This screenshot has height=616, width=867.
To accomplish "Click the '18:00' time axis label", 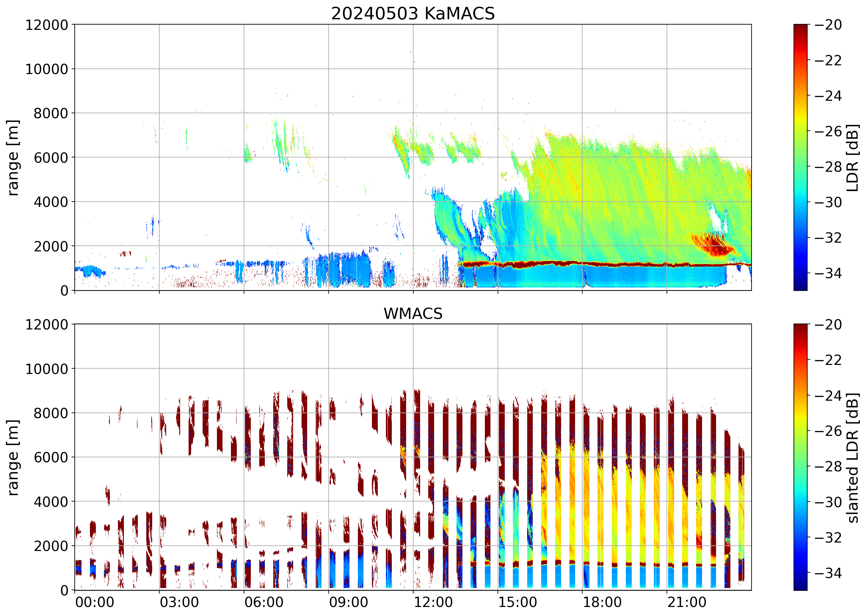I will point(602,602).
